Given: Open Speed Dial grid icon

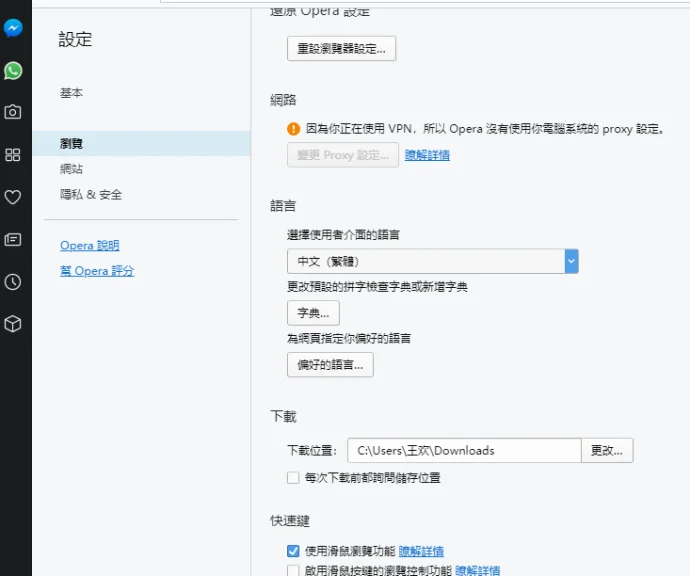Looking at the screenshot, I should [x=13, y=154].
